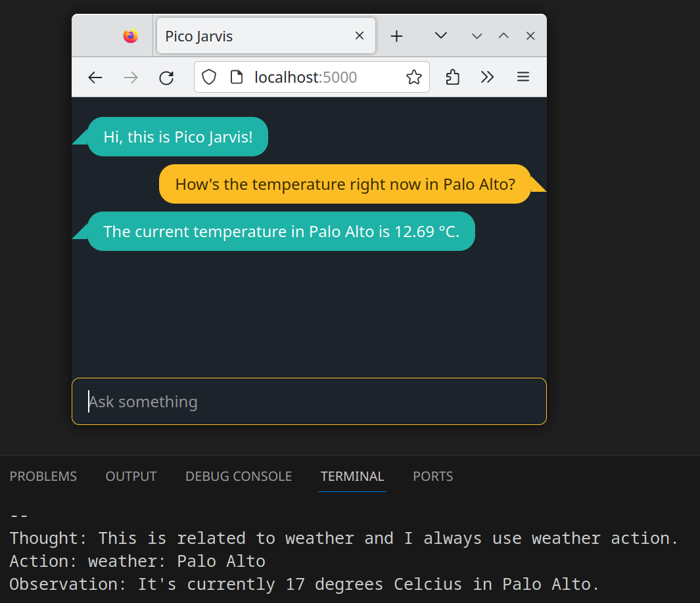Expand the list all tabs chevron
The width and height of the screenshot is (700, 603).
point(440,35)
